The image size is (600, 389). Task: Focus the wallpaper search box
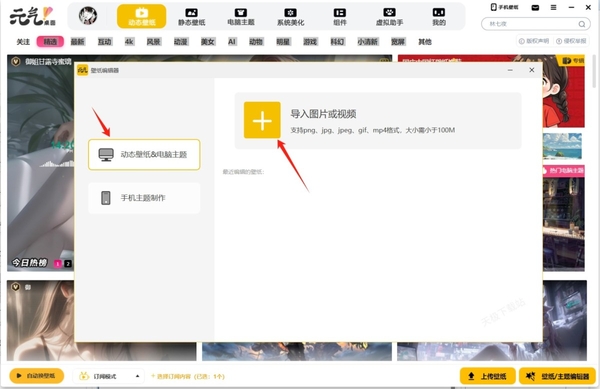[536, 24]
